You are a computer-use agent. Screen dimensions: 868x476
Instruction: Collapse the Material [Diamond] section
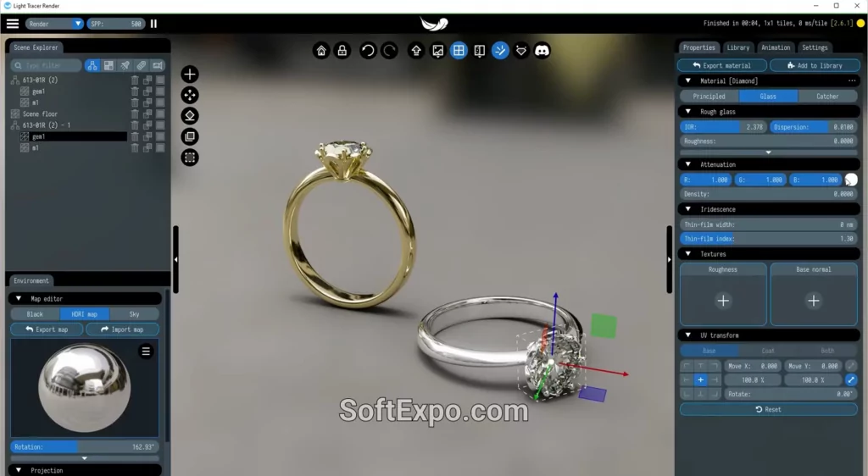pos(688,80)
